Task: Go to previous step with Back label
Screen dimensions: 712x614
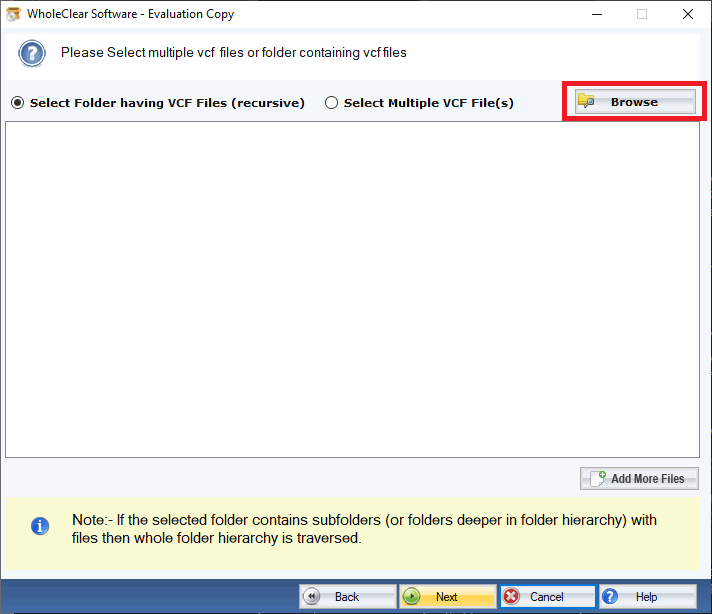Action: [347, 597]
